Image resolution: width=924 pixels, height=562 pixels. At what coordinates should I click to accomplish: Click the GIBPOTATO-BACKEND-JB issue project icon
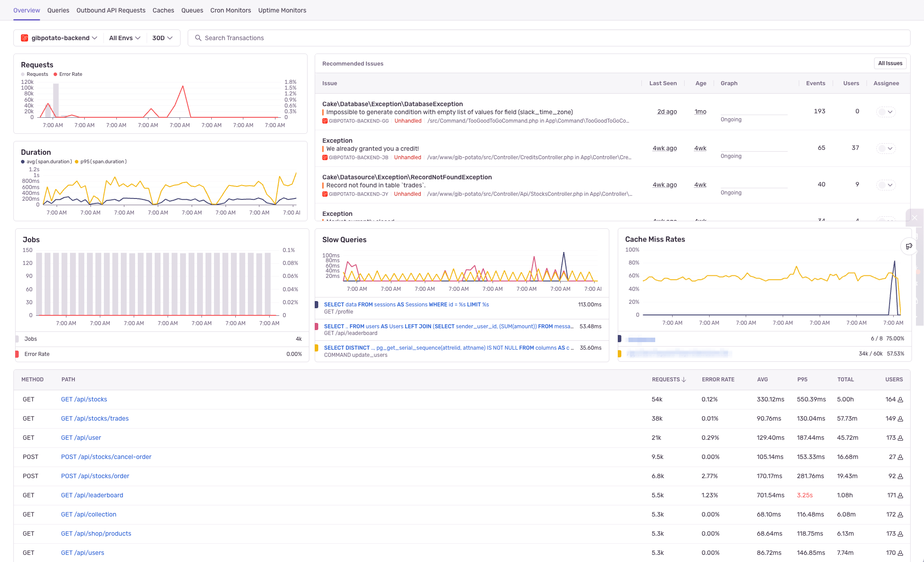tap(325, 157)
